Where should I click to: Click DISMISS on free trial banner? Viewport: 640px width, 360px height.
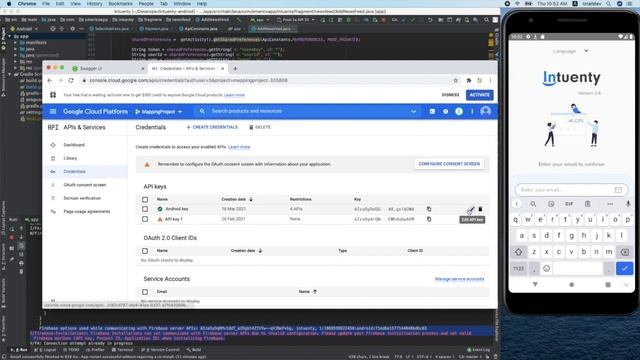coord(450,95)
